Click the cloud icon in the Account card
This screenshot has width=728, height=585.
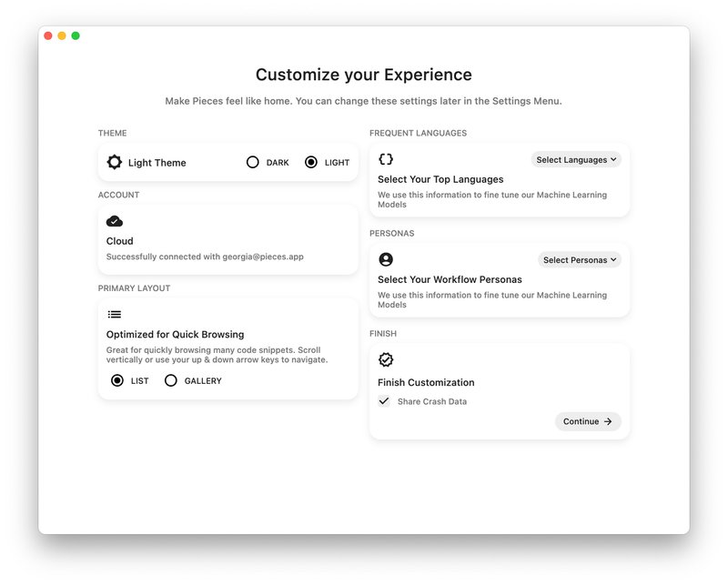tap(114, 220)
